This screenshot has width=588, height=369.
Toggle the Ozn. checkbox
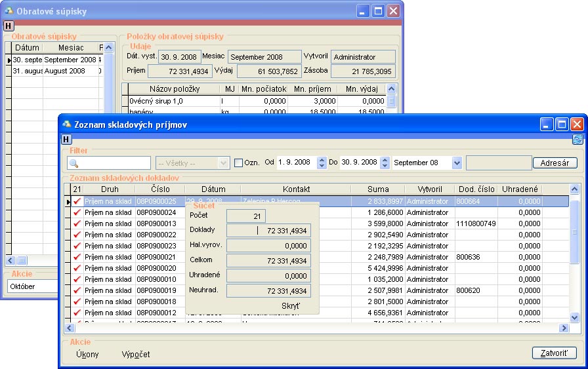click(239, 163)
